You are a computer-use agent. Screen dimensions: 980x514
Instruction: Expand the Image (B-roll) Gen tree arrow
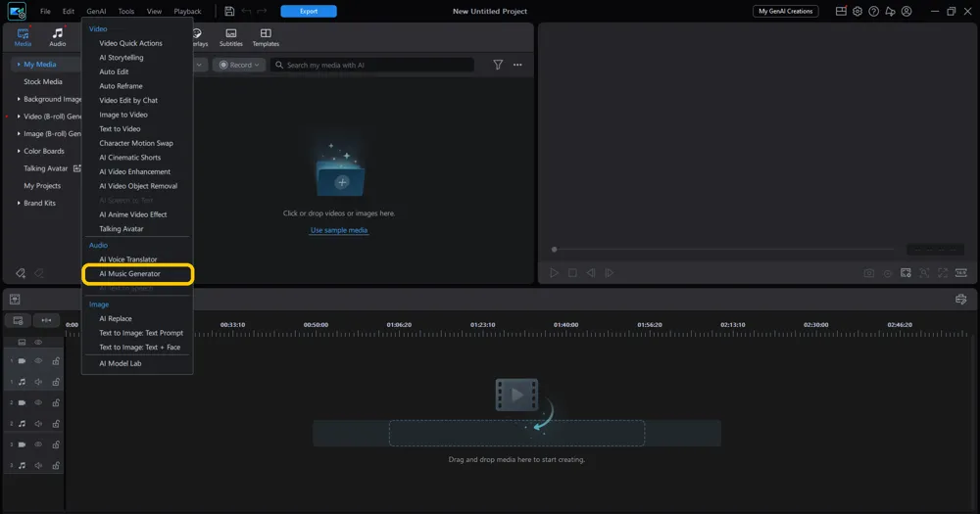point(19,134)
